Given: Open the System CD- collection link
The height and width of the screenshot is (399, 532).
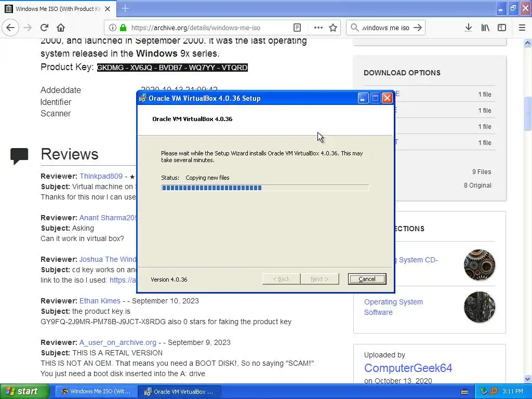Looking at the screenshot, I should pos(418,260).
